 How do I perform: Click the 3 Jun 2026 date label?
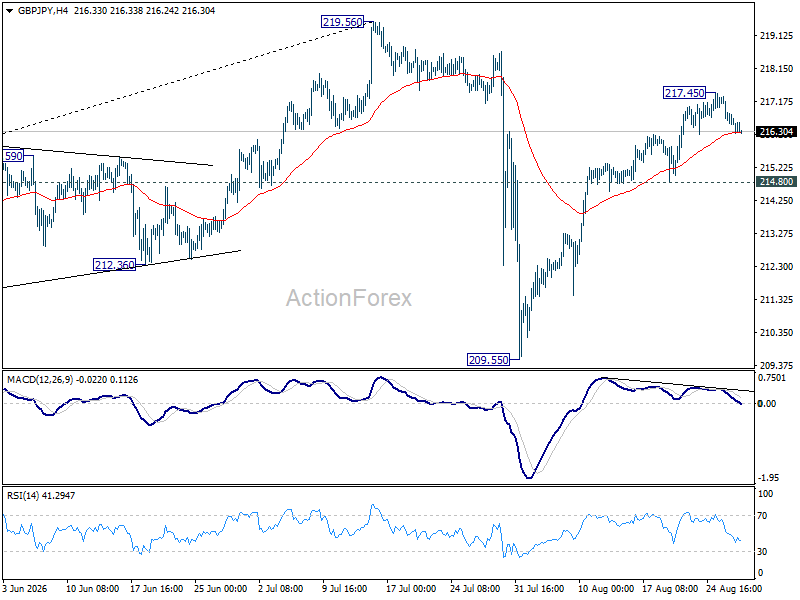pos(24,589)
